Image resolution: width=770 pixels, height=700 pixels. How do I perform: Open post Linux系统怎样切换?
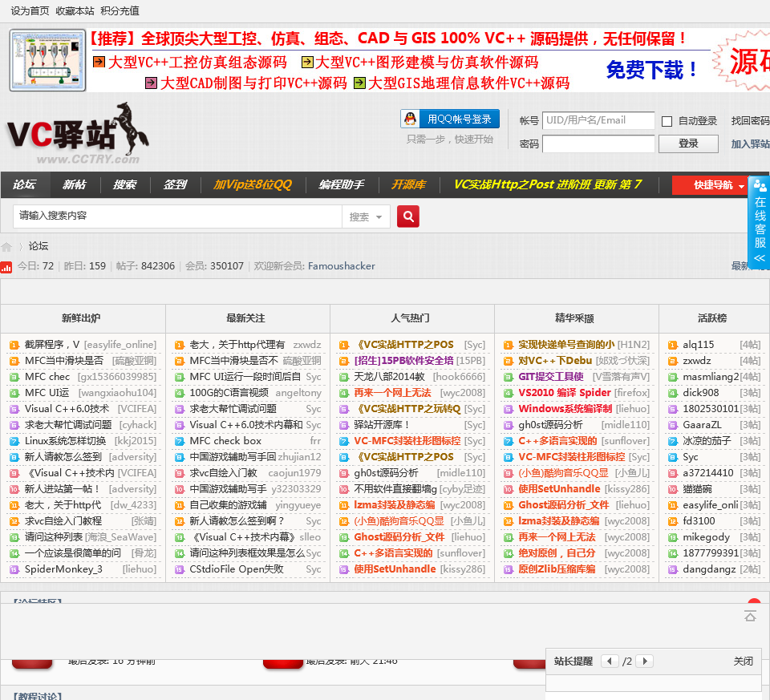[65, 441]
